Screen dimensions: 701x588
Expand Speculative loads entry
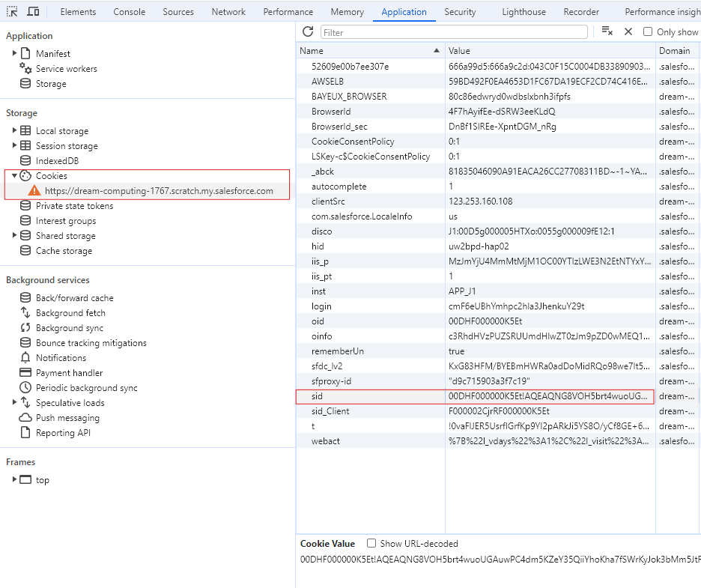[x=14, y=402]
